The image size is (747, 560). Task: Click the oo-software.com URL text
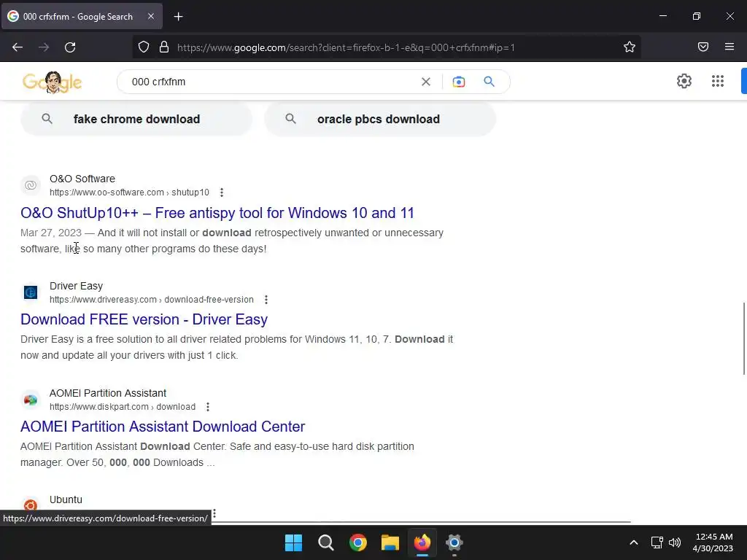pos(129,192)
